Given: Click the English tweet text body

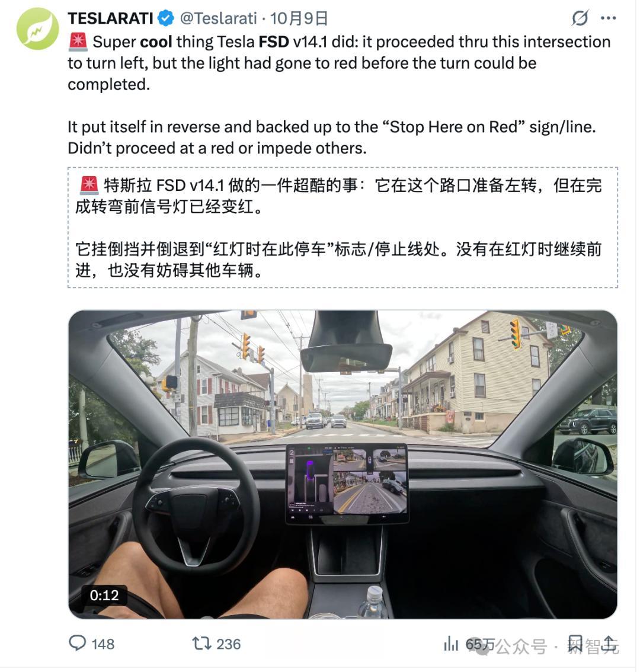Looking at the screenshot, I should [x=340, y=95].
